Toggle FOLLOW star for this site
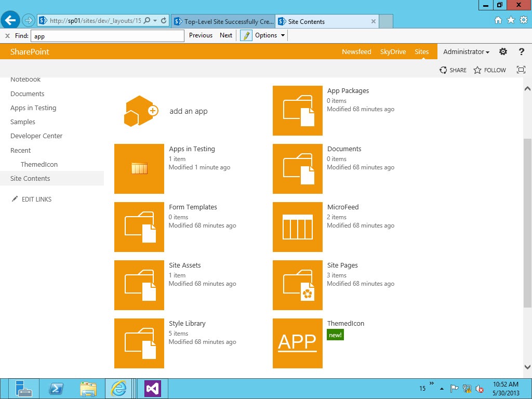This screenshot has width=532, height=399. [489, 70]
